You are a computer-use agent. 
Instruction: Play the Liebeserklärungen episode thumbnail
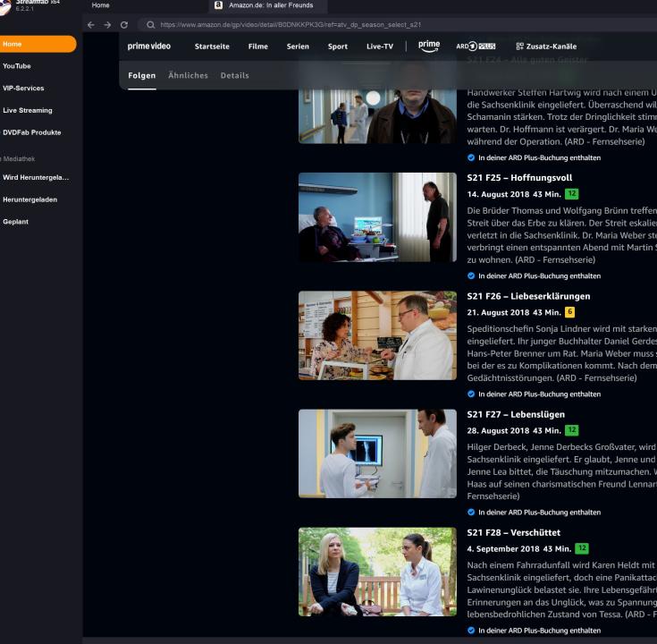376,335
